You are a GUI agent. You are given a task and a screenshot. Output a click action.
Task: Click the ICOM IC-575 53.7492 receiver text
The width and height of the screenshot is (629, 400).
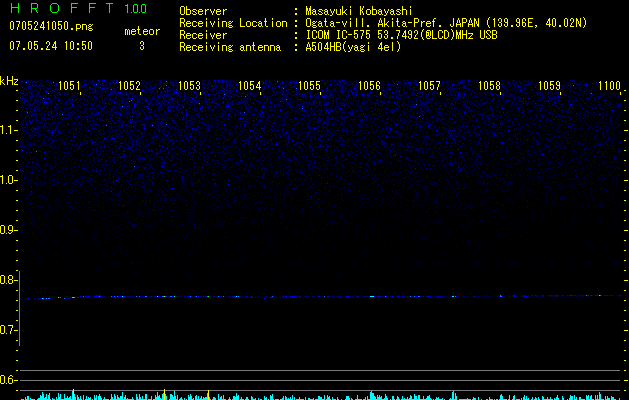[x=401, y=35]
